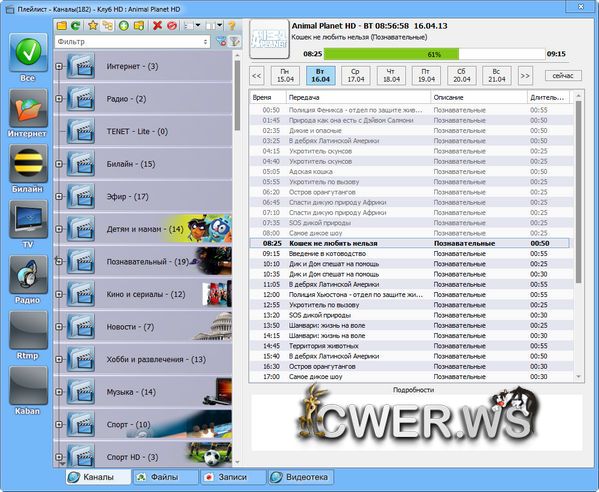Switch to the 'Записи' tab

click(233, 477)
